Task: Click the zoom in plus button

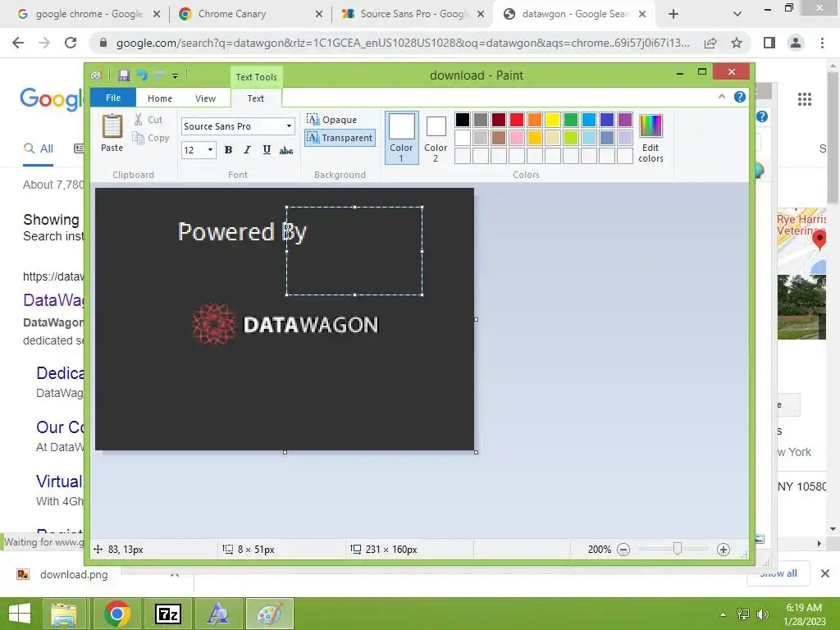Action: [x=724, y=550]
